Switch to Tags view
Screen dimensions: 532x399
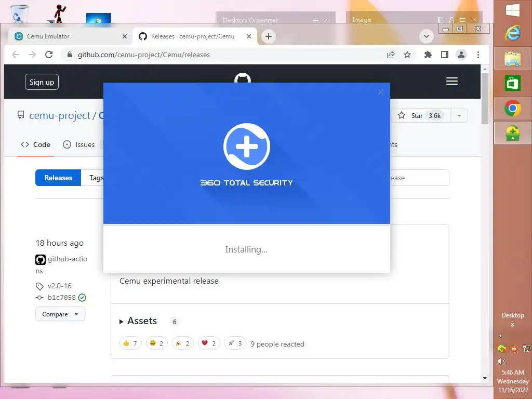point(96,178)
